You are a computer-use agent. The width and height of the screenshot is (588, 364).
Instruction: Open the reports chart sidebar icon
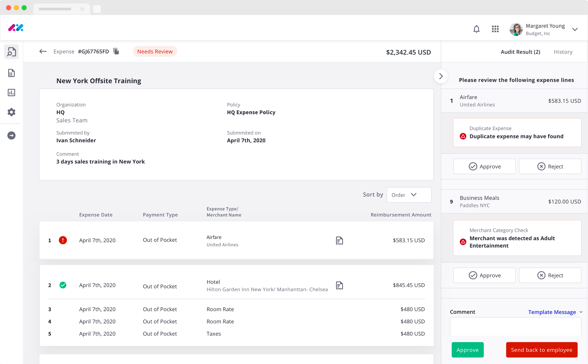coord(11,93)
